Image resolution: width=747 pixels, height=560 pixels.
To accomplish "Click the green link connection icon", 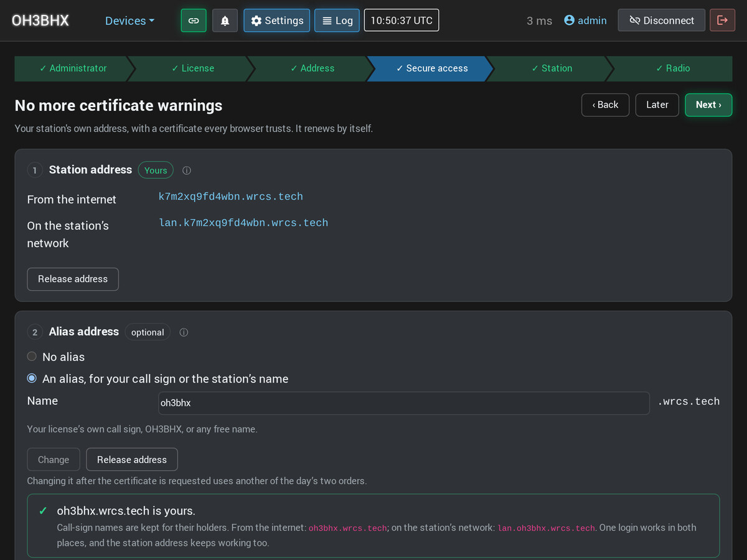I will coord(194,21).
